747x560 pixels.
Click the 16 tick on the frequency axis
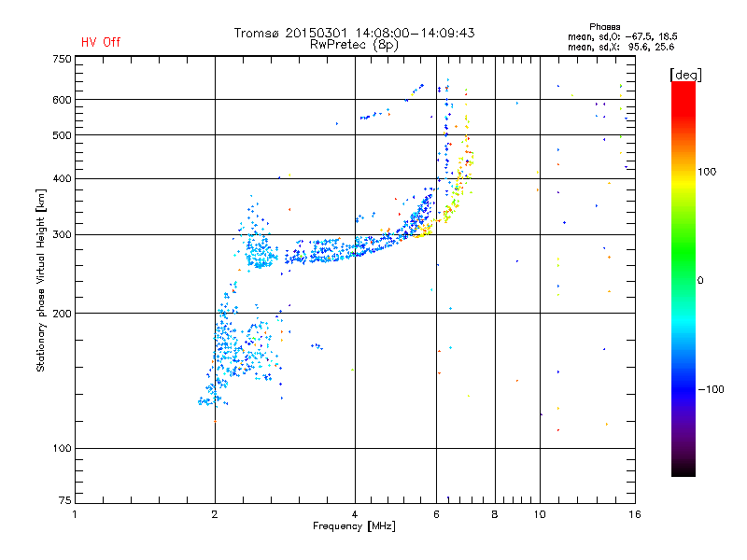point(635,514)
